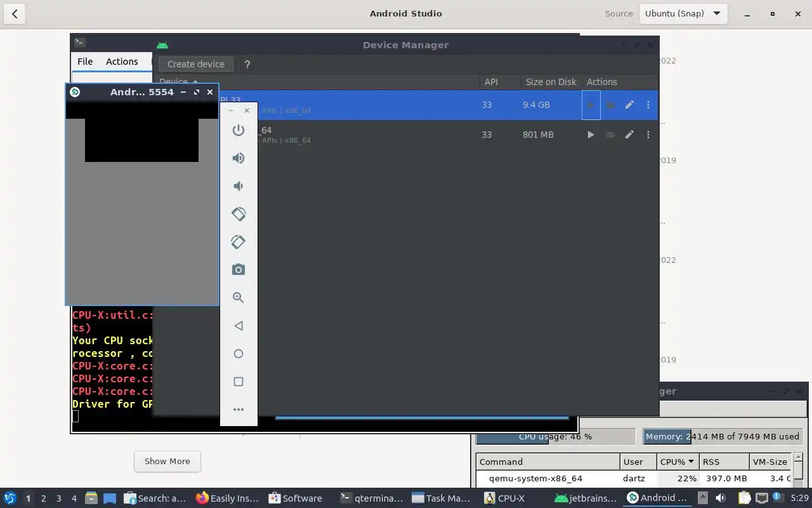The width and height of the screenshot is (812, 508).
Task: Switch to virtual desktop 2
Action: [x=43, y=498]
